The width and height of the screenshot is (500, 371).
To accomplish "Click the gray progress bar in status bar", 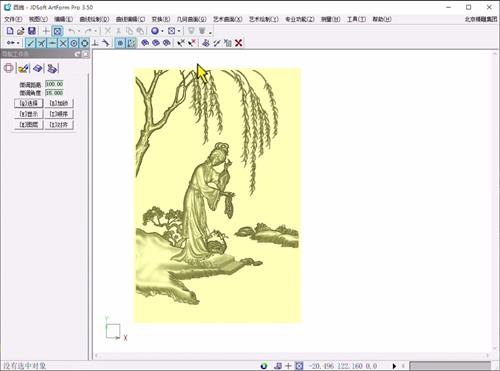I will pos(450,366).
